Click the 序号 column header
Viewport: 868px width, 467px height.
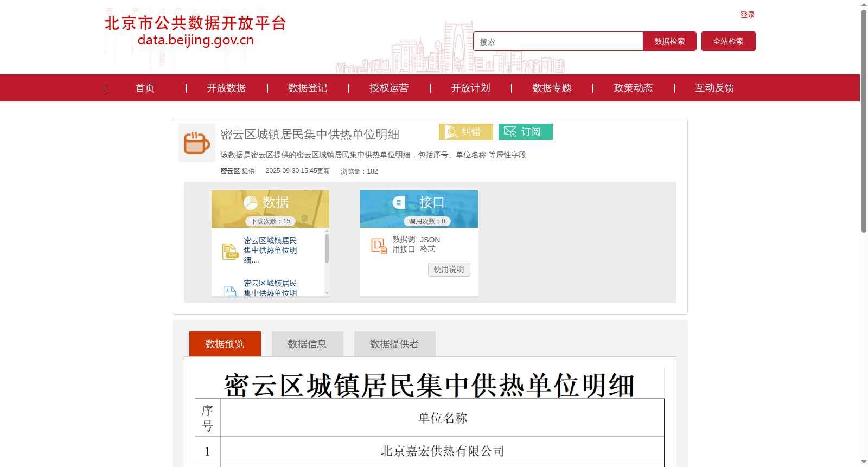(x=207, y=418)
